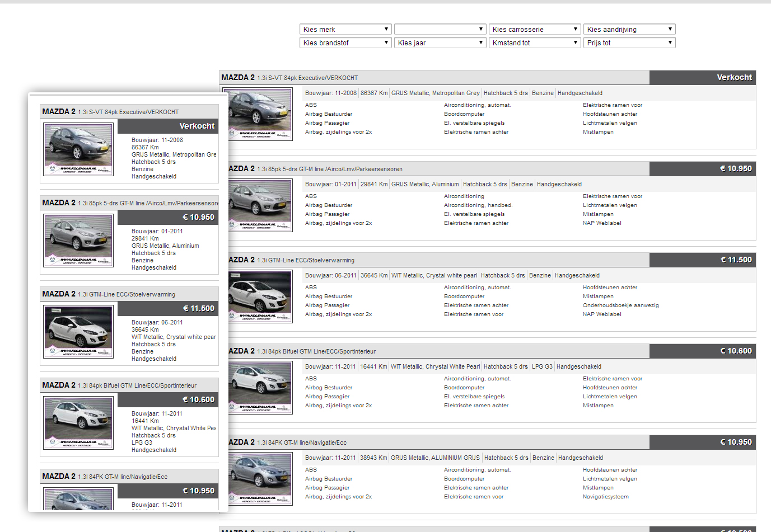The image size is (771, 532).
Task: Click the € 11.500 price in the wide listing
Action: coord(736,260)
